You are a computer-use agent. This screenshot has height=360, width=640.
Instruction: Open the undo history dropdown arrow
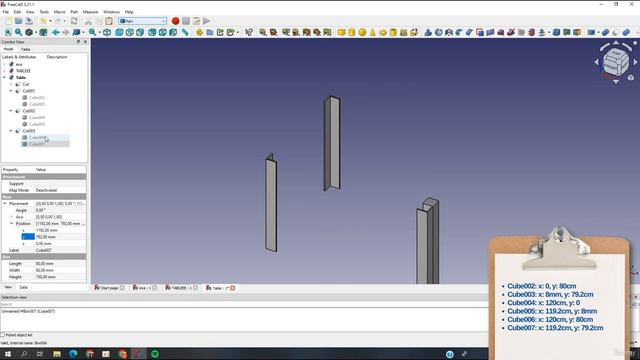[50, 21]
